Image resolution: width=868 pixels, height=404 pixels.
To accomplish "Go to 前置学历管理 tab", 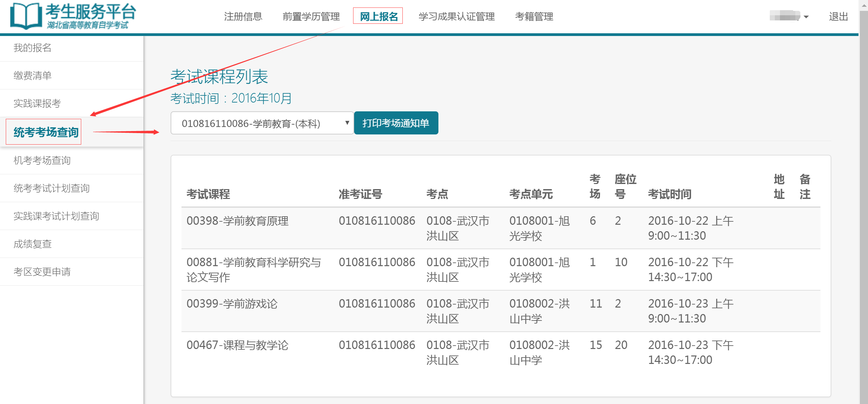I will coord(311,16).
